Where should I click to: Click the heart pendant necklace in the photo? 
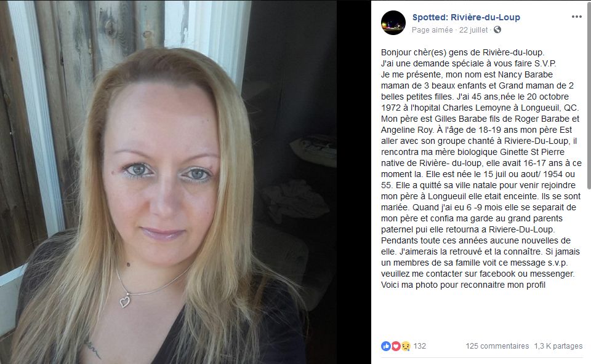(125, 301)
